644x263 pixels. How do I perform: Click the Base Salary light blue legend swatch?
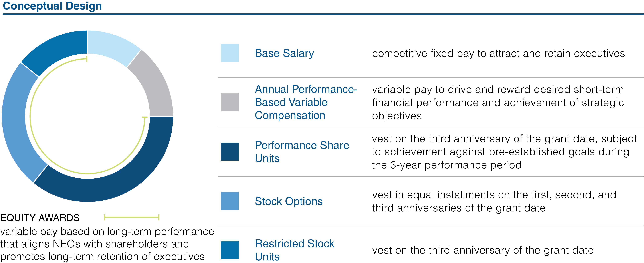coord(230,53)
